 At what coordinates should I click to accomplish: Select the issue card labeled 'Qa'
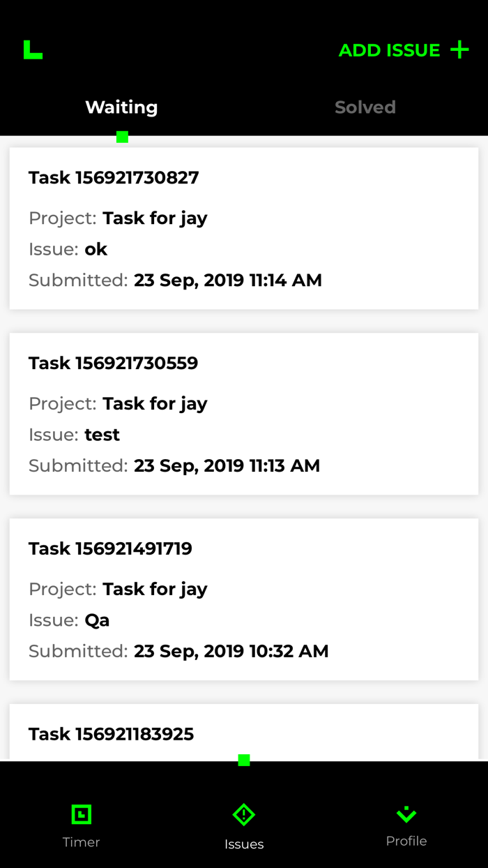pos(97,620)
